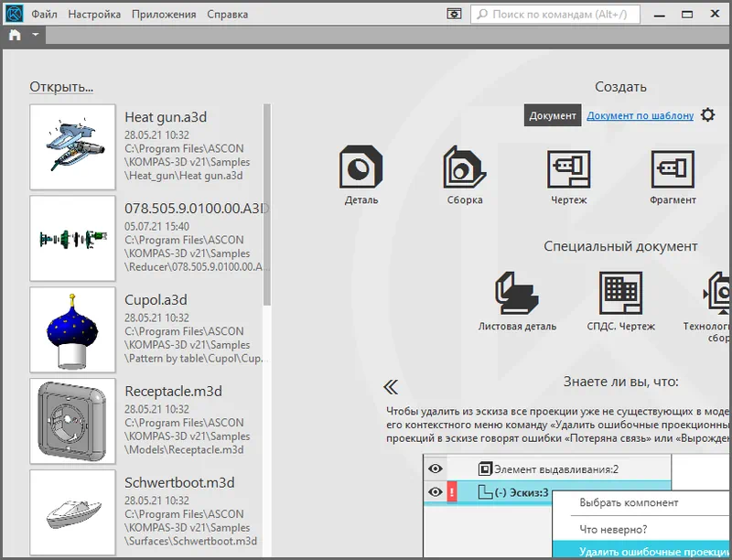Screen dimensions: 732x560
Task: Click the screen mode icon beside command search
Action: (x=454, y=14)
